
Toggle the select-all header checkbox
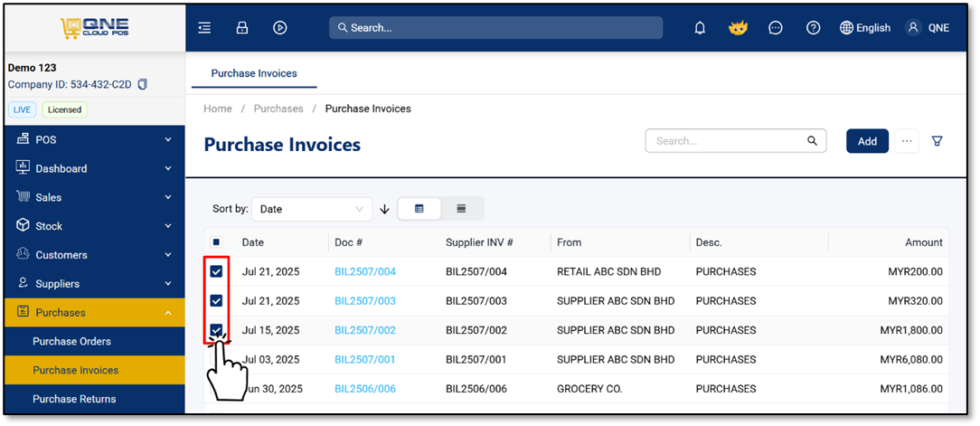click(x=216, y=242)
